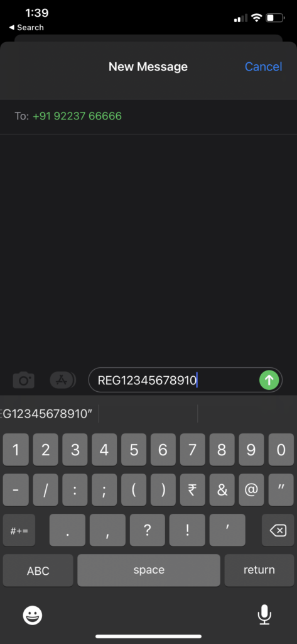This screenshot has height=644, width=297.
Task: Switch keyboard to ABC letters
Action: [x=38, y=570]
